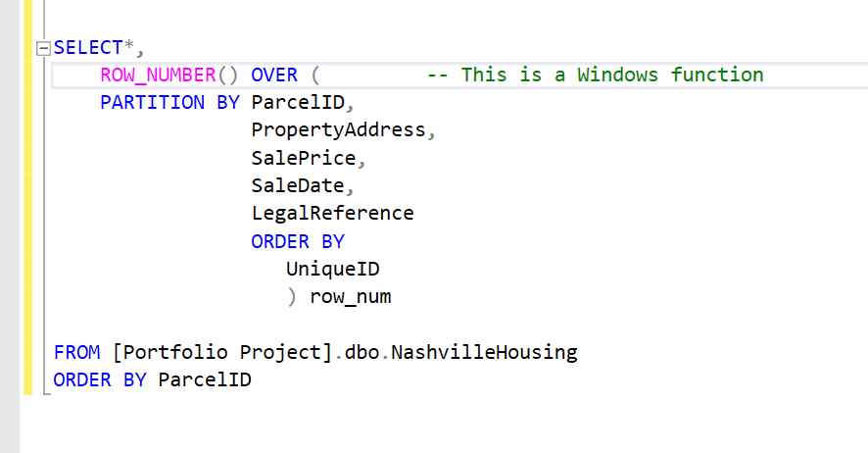This screenshot has width=868, height=453.
Task: Click the OVER keyword
Action: click(x=274, y=75)
